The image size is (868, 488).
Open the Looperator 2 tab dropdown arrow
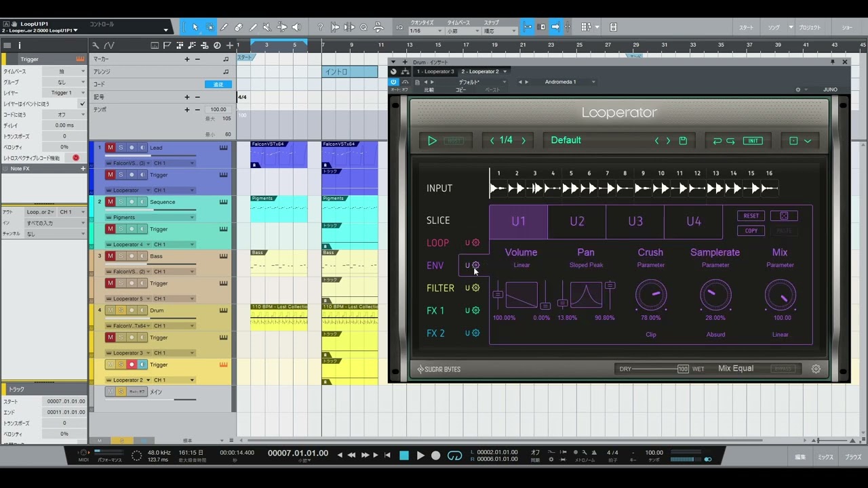click(505, 71)
